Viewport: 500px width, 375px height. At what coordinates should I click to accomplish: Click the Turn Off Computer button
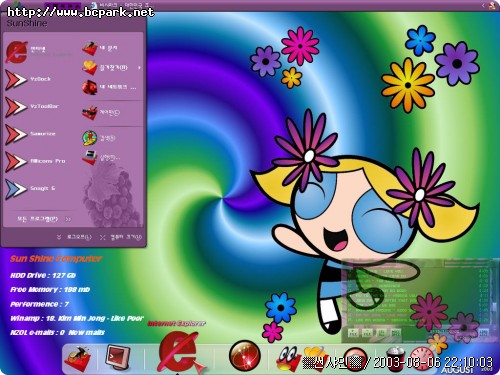coord(121,237)
